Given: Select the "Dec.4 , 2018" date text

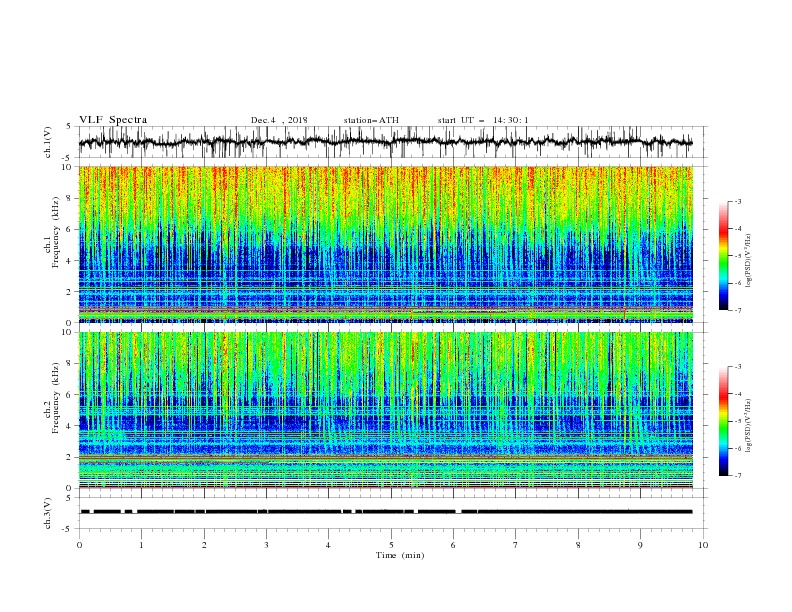Looking at the screenshot, I should pyautogui.click(x=279, y=120).
